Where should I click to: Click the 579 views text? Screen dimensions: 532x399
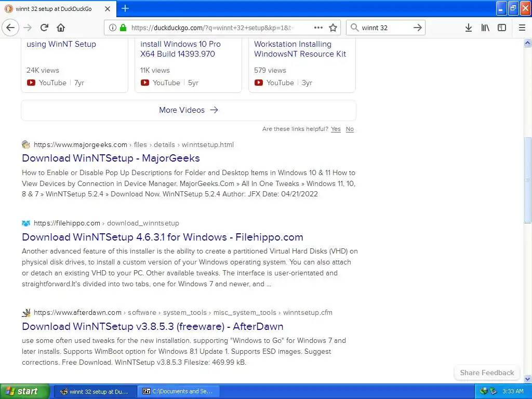(x=270, y=70)
